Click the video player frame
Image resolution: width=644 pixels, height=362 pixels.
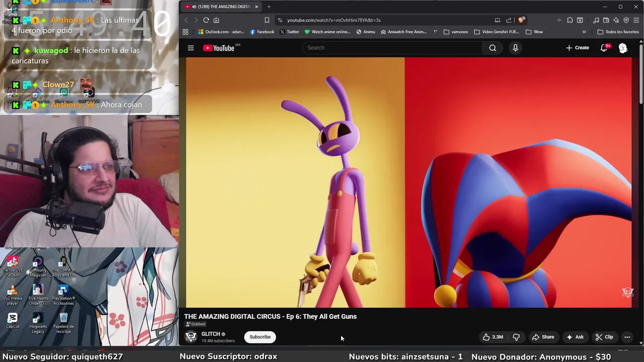coord(409,182)
